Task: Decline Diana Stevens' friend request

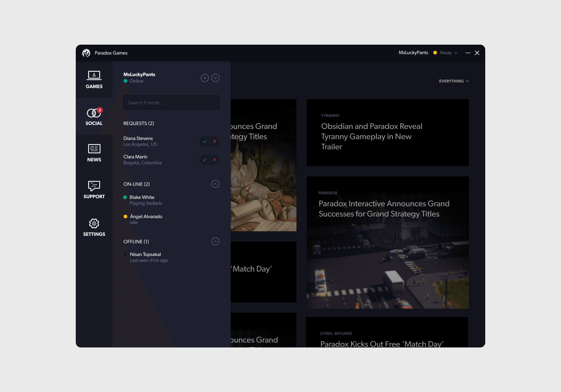Action: (x=214, y=141)
